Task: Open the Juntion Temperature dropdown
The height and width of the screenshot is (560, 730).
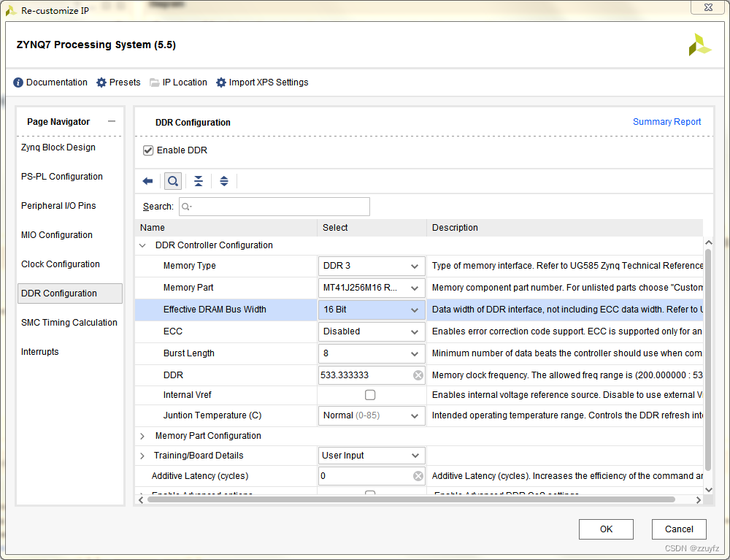Action: [x=372, y=415]
